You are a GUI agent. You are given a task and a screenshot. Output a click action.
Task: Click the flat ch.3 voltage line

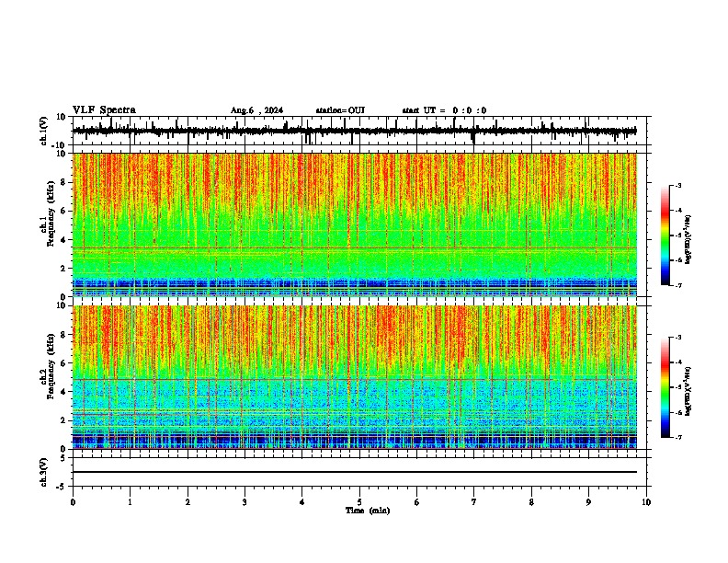(x=355, y=472)
